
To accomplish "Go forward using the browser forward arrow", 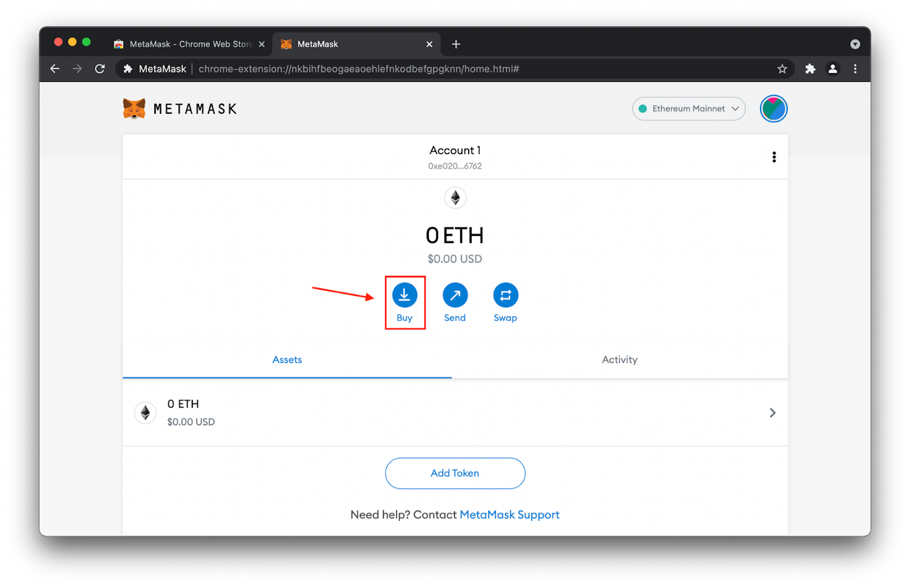I will (x=77, y=69).
